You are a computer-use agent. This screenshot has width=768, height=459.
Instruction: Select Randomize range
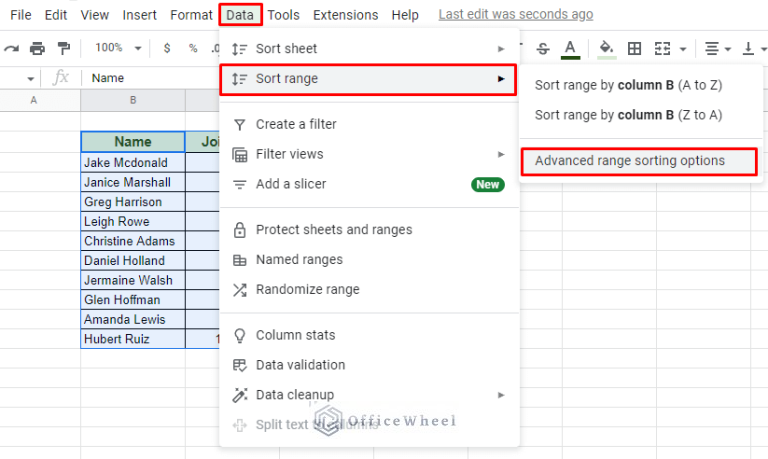click(369, 290)
